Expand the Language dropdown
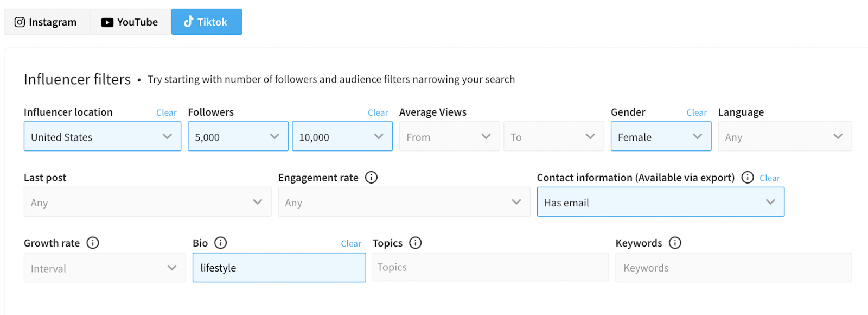 click(x=784, y=137)
